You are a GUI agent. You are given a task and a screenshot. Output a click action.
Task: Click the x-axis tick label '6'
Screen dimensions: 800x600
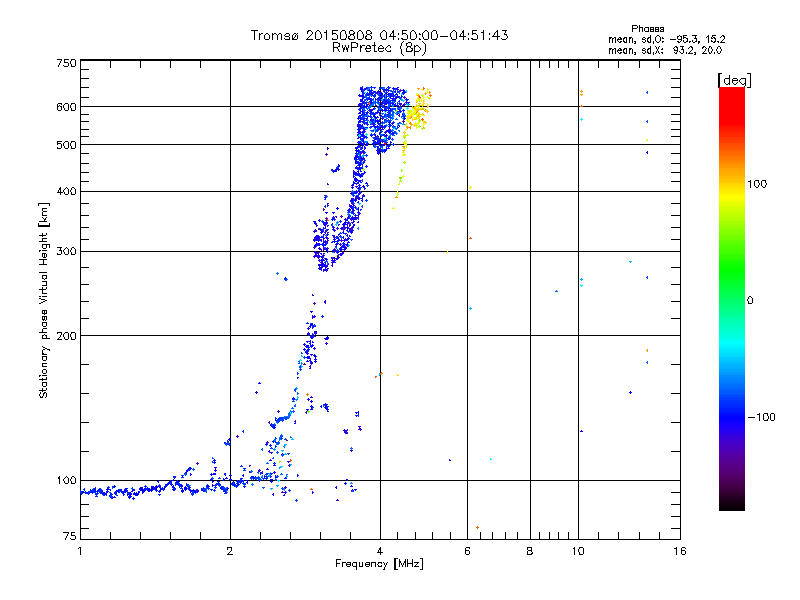point(467,551)
